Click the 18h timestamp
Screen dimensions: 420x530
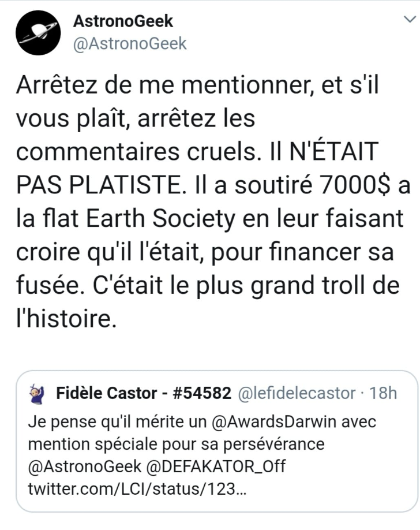click(x=383, y=394)
